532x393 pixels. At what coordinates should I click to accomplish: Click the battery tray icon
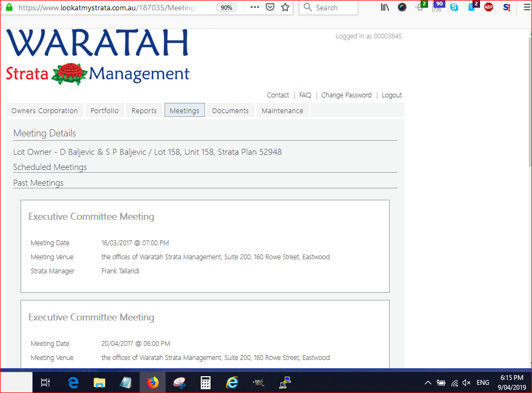(x=441, y=383)
